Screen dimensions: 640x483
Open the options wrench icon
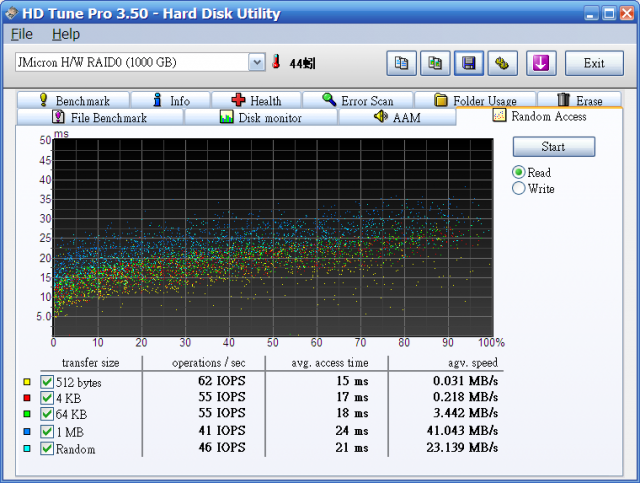click(x=500, y=63)
